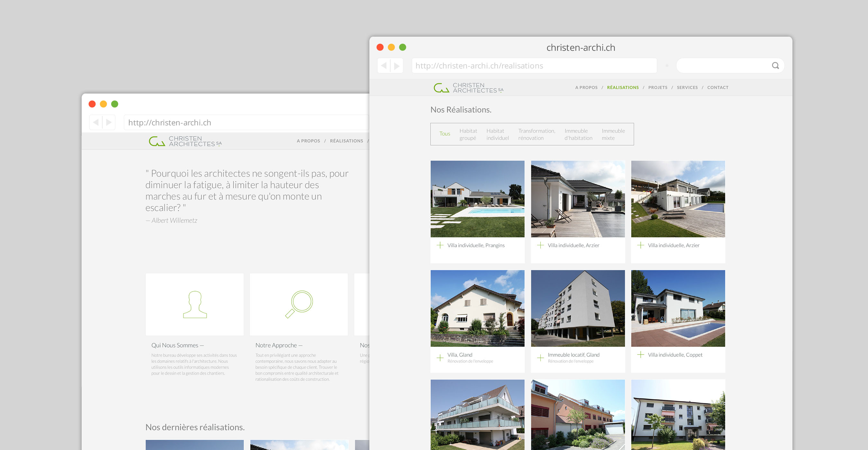Click the Nos dernières réalisations. heading
The width and height of the screenshot is (868, 450).
click(x=195, y=427)
